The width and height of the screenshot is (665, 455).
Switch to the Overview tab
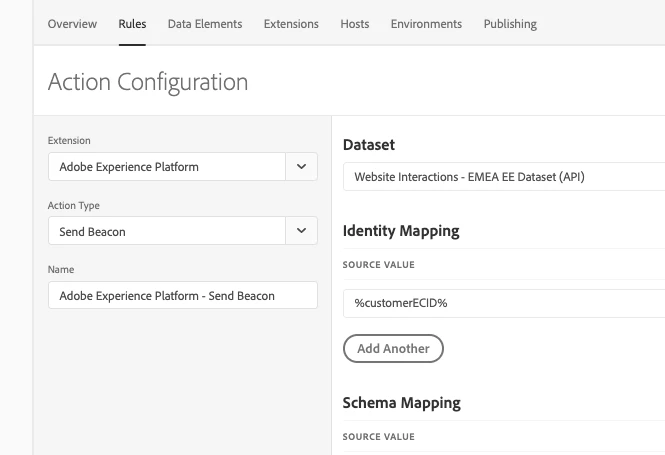coord(72,24)
